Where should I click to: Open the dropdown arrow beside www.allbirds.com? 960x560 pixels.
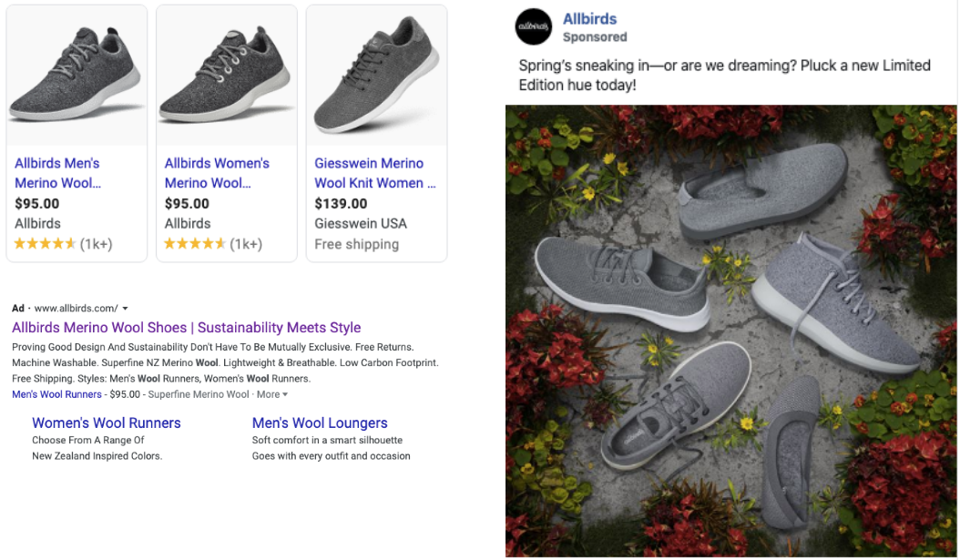tap(125, 309)
